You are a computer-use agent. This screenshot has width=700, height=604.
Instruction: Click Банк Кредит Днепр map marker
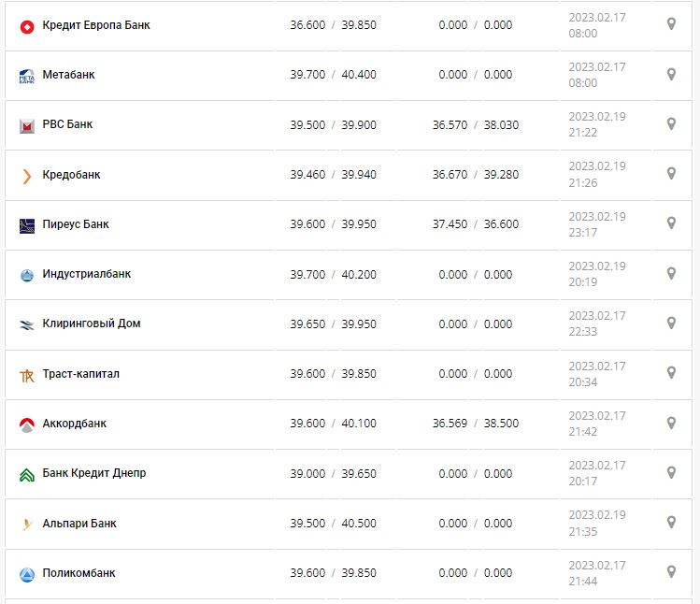coord(670,472)
